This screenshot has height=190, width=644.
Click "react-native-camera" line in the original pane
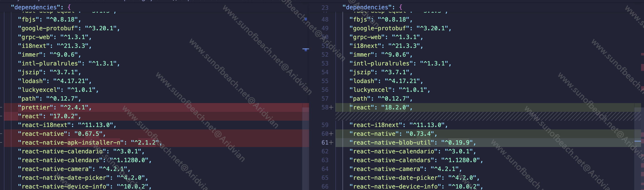(74, 169)
